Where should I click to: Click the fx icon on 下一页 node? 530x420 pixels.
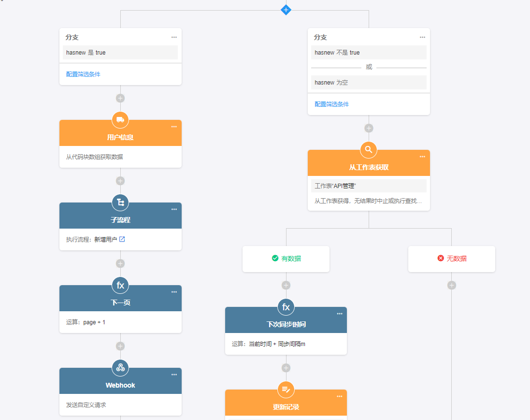pos(120,285)
